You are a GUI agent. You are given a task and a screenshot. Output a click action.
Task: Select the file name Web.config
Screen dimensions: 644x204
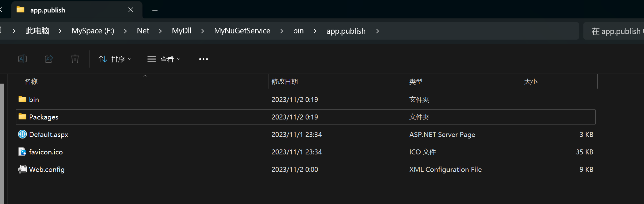pos(47,169)
